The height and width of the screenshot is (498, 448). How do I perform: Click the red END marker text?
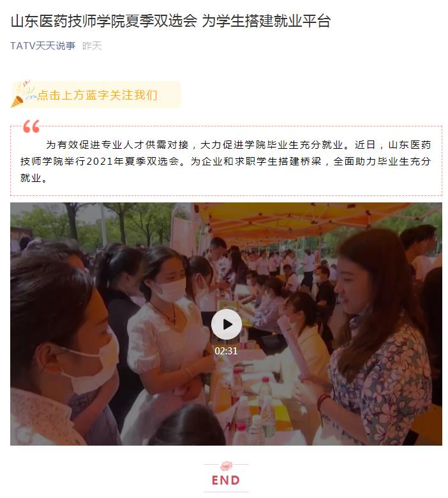point(226,480)
